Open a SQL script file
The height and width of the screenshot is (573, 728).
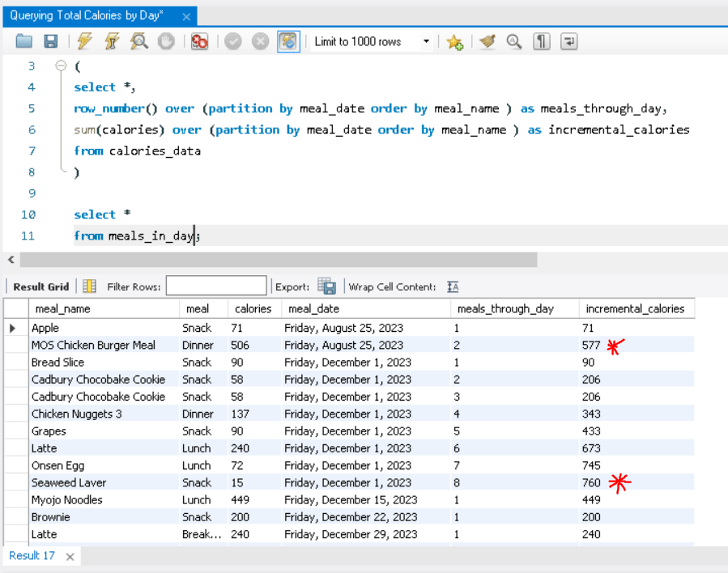click(23, 41)
